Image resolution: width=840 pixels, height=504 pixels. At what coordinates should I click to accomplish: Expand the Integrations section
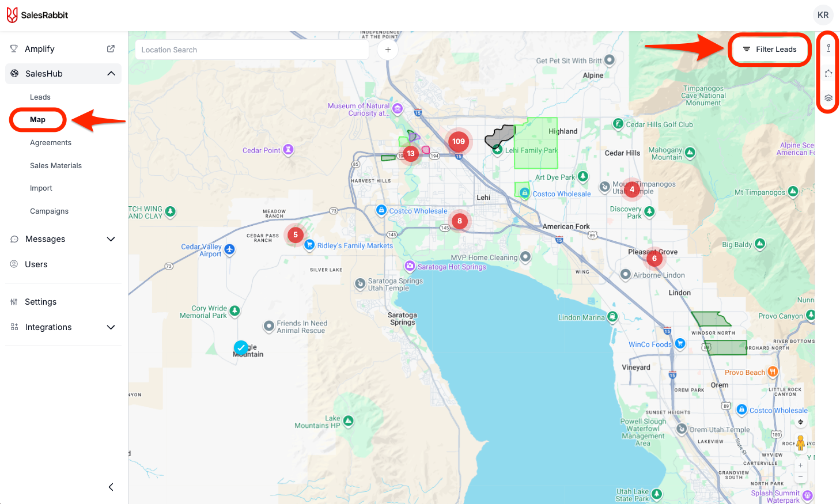click(111, 327)
